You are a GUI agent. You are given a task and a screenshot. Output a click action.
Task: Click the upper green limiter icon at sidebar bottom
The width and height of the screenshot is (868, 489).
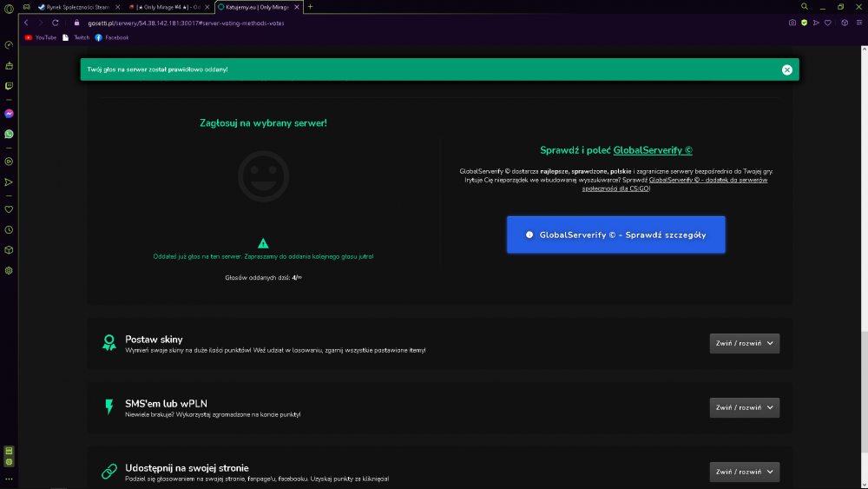coord(9,451)
